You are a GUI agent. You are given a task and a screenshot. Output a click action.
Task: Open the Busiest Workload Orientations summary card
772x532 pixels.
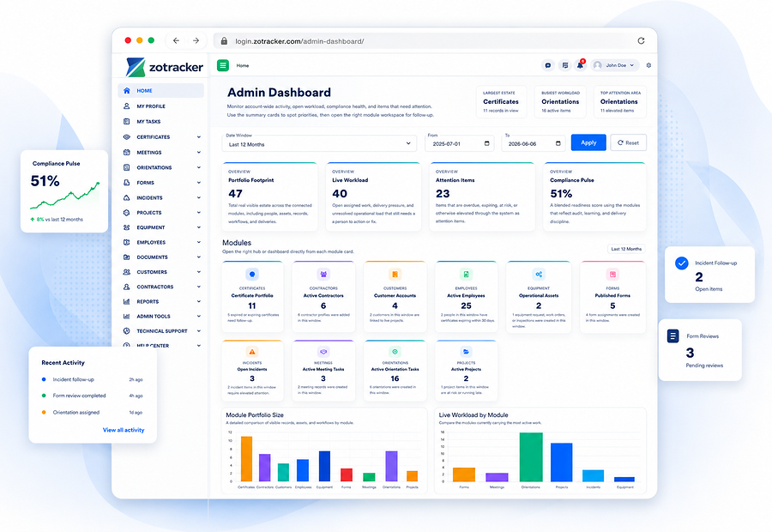(x=560, y=102)
